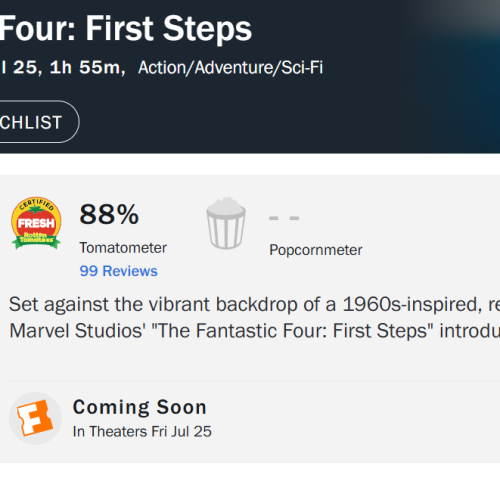Open the 99 Reviews link

[118, 271]
